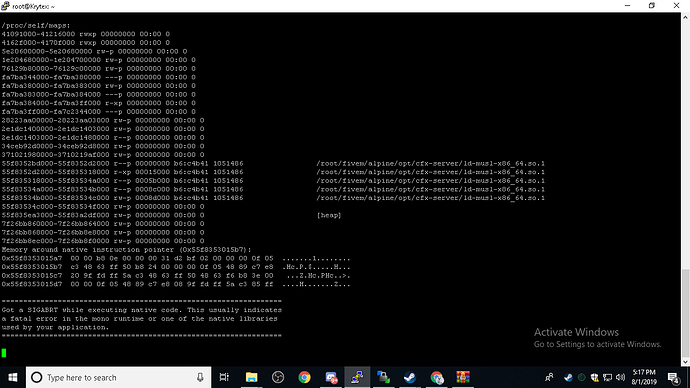Viewport: 690px width, 388px height.
Task: Click the scrollbar down arrow
Action: (685, 362)
